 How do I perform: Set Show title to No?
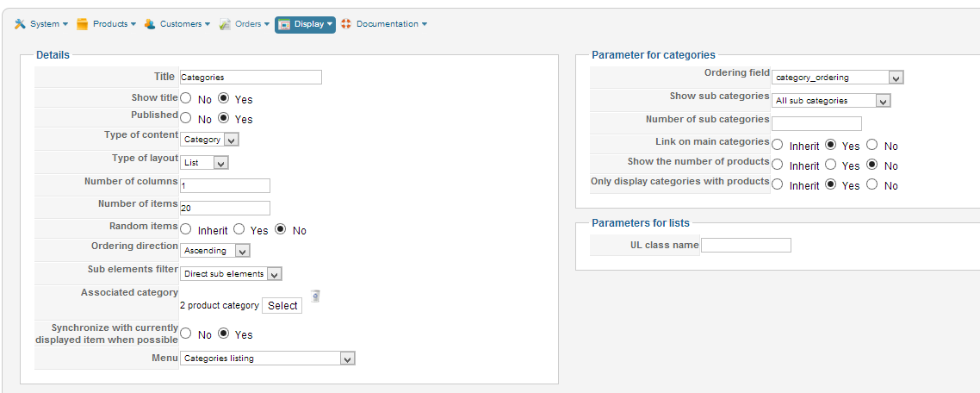[186, 99]
